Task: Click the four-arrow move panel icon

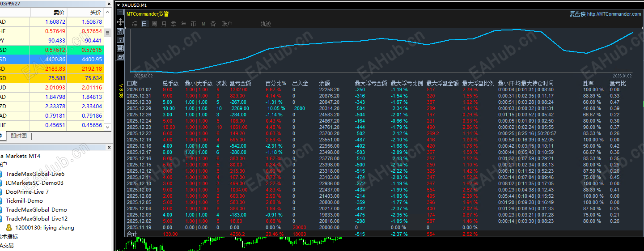Action: click(x=120, y=22)
